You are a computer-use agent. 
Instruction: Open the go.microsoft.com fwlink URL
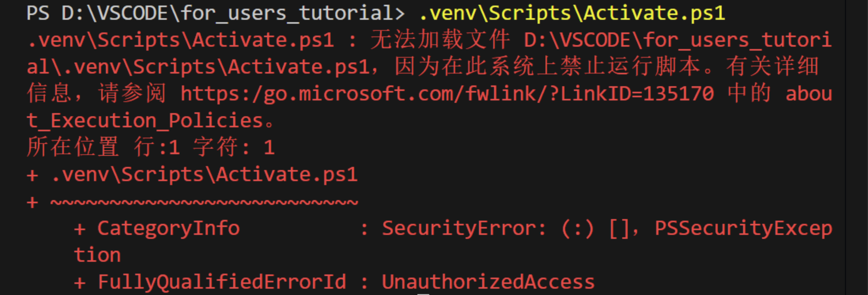point(447,94)
